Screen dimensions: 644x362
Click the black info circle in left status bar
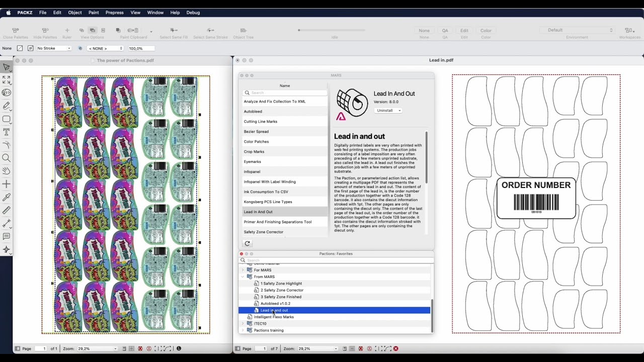[179, 348]
